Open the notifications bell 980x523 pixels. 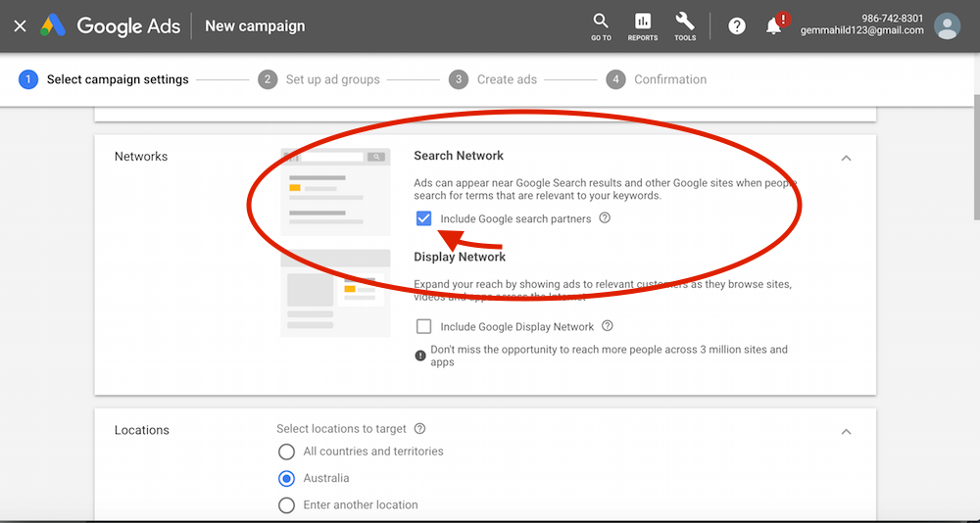[774, 26]
